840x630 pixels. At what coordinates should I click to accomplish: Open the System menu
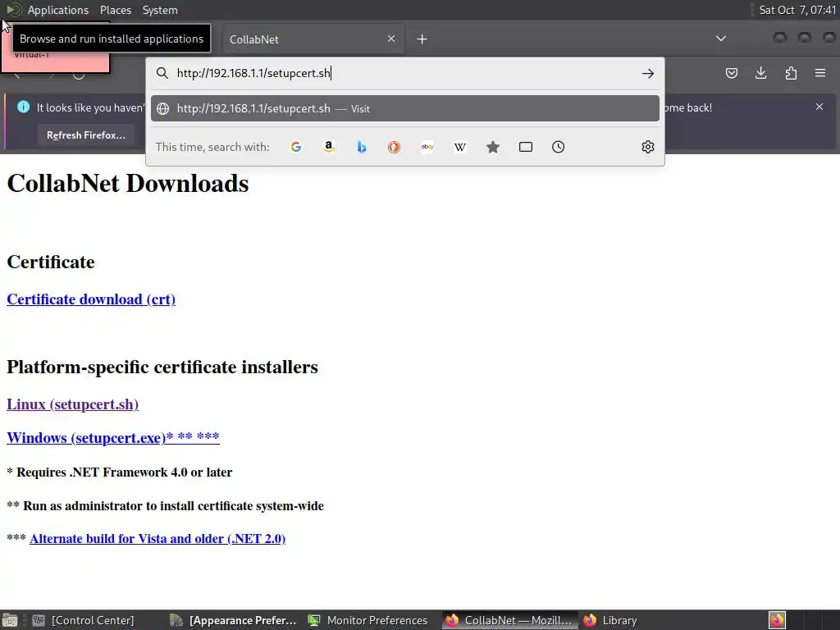pos(160,10)
